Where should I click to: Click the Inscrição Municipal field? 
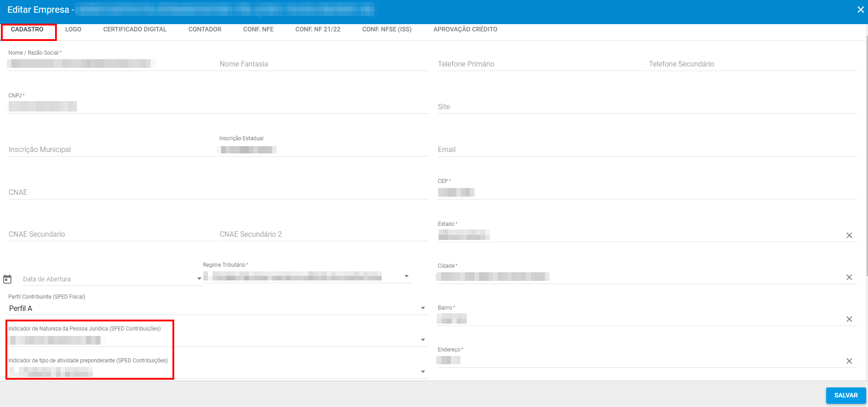pos(112,150)
